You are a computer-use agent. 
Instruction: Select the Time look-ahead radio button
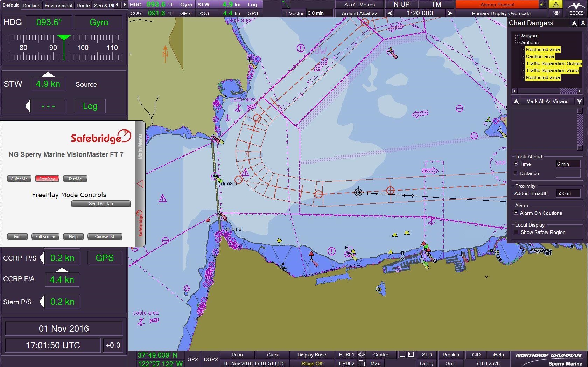click(x=516, y=164)
